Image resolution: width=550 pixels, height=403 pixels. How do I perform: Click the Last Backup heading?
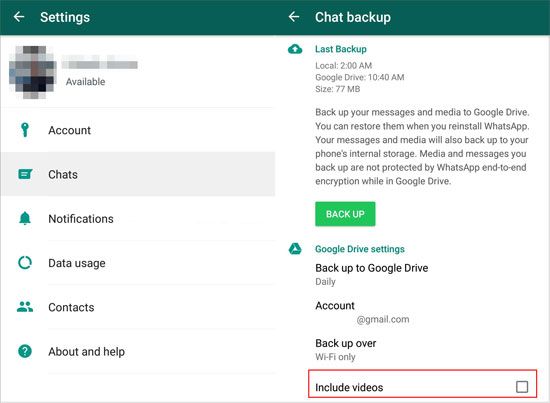(x=341, y=49)
